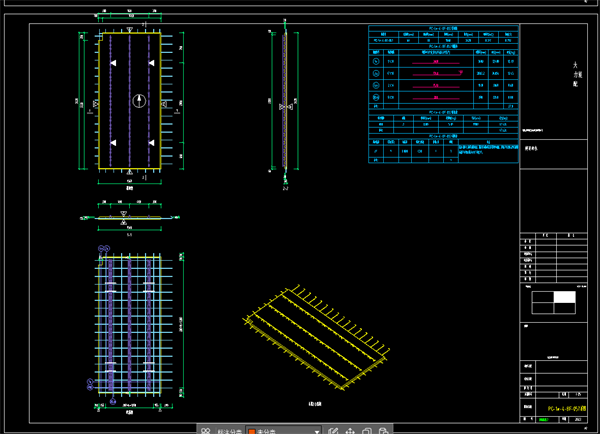
Task: Select the vertical section 2-2 view
Action: (x=285, y=103)
